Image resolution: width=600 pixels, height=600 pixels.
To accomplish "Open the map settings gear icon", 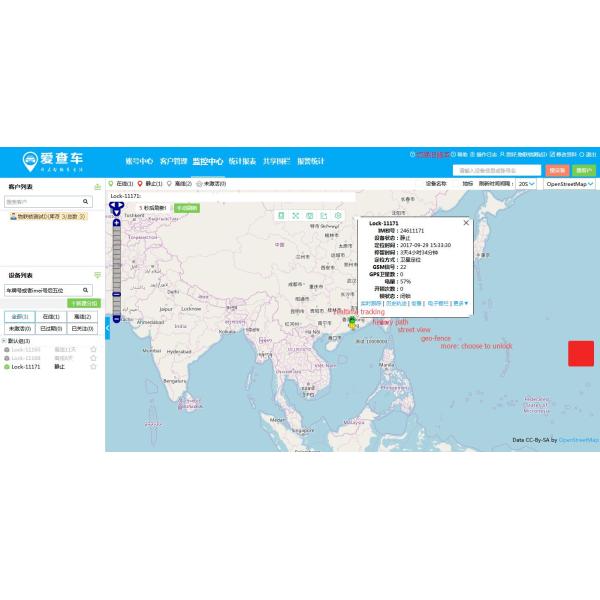I will pos(338,216).
